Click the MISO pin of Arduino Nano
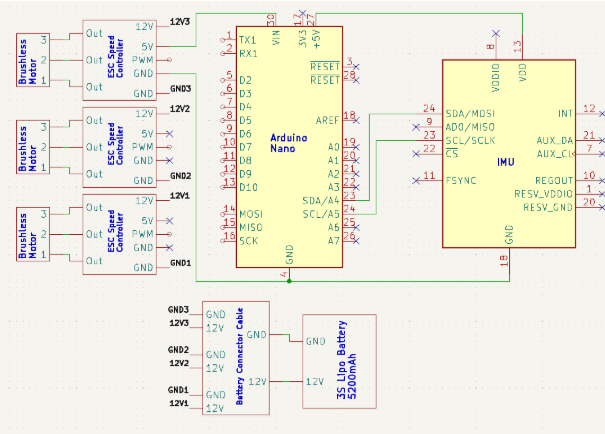Screen dimensions: 605x434 (251, 228)
